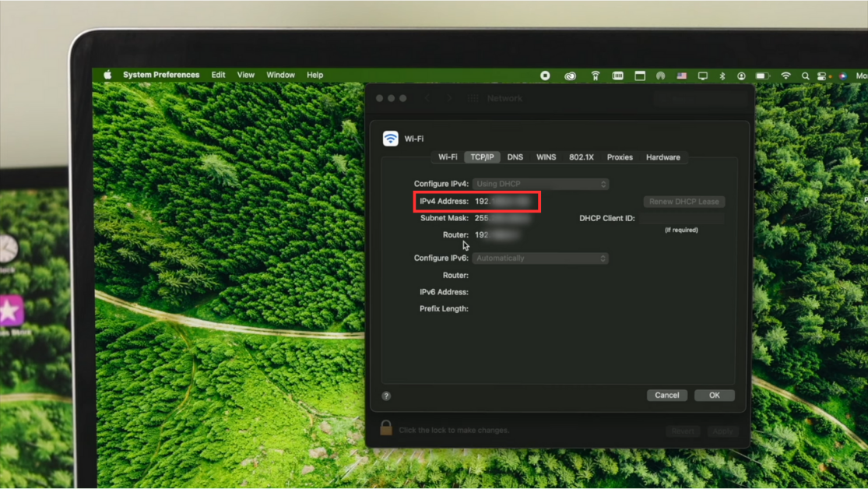Open Control Center icon

tap(821, 76)
